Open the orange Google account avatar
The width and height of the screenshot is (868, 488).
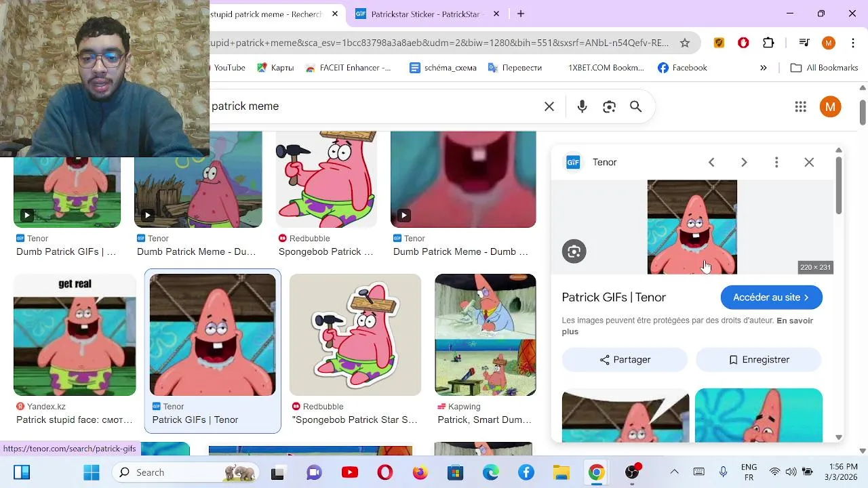point(830,106)
